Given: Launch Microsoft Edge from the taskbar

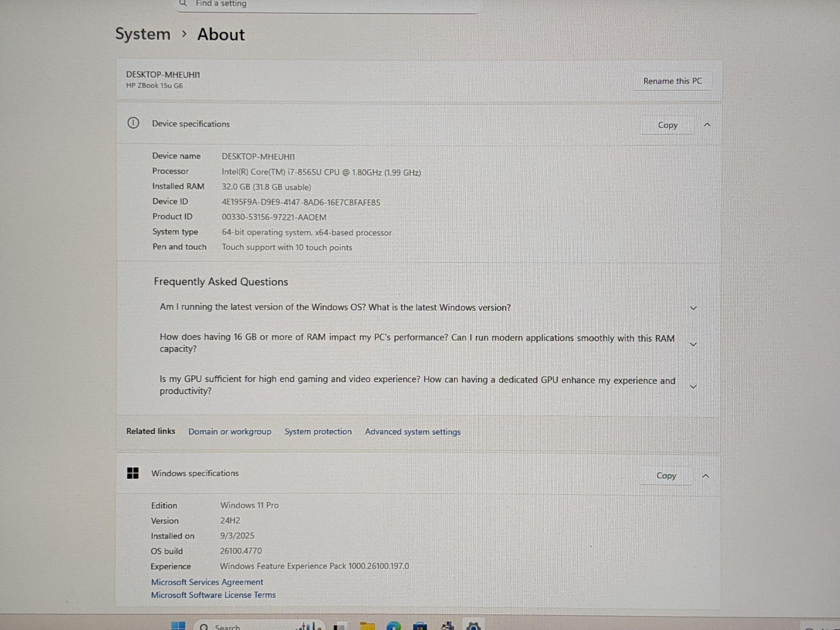Looking at the screenshot, I should 393,626.
